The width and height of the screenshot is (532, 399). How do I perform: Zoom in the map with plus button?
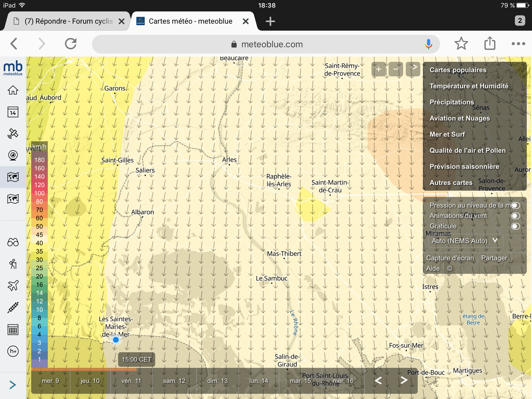coord(378,69)
